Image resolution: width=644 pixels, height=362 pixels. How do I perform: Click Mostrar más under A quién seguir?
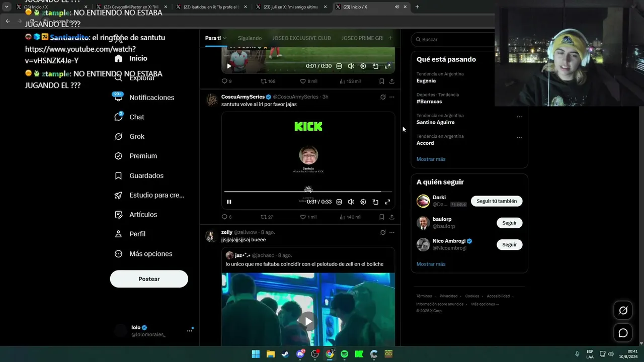pos(431,264)
